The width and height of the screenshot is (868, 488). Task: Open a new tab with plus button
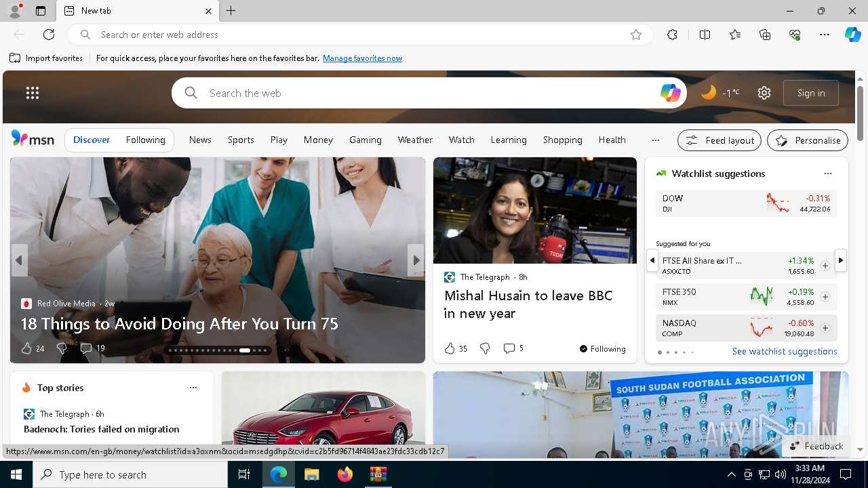[231, 11]
